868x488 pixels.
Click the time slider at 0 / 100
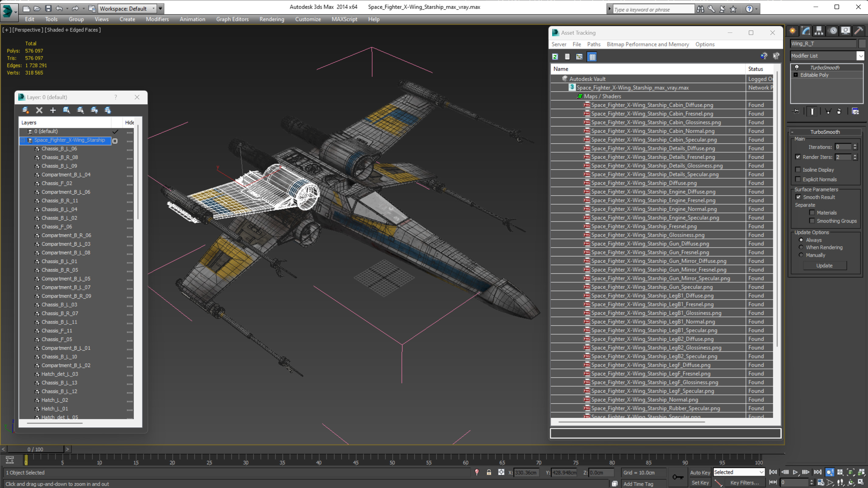[35, 449]
